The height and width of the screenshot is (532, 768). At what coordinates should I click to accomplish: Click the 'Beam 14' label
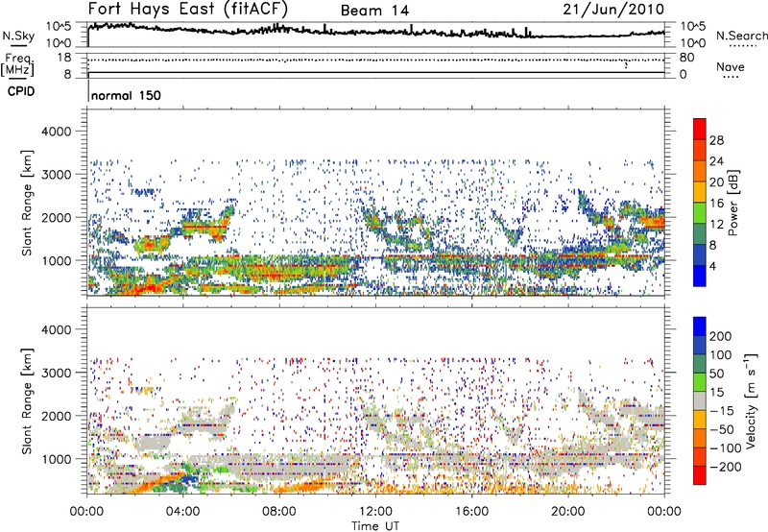[x=374, y=11]
